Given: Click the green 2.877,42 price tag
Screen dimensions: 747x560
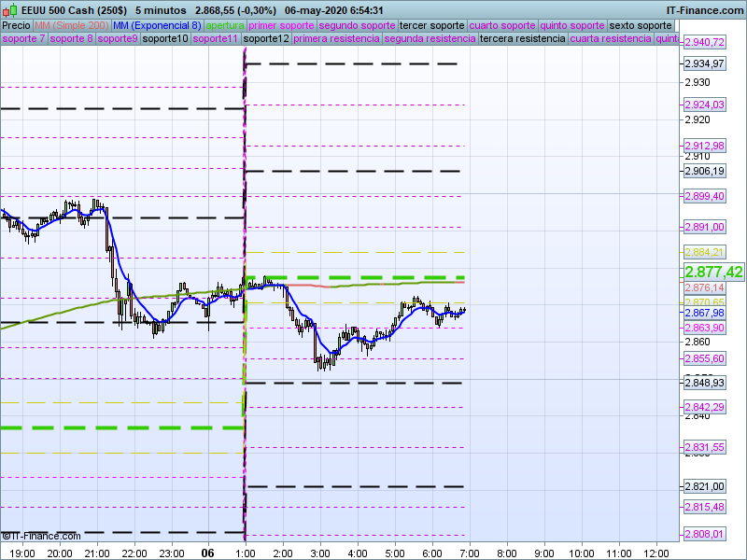Looking at the screenshot, I should 713,272.
